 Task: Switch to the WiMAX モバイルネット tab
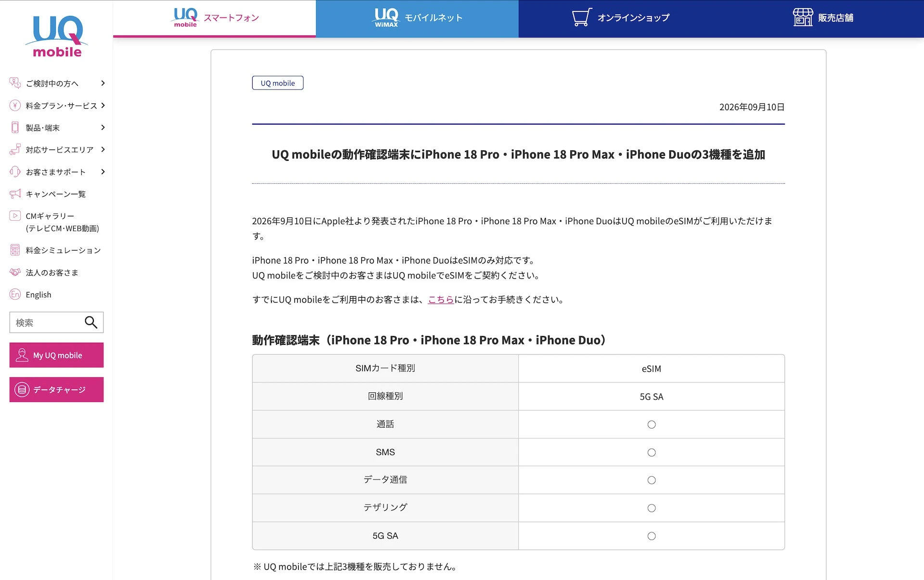point(417,18)
